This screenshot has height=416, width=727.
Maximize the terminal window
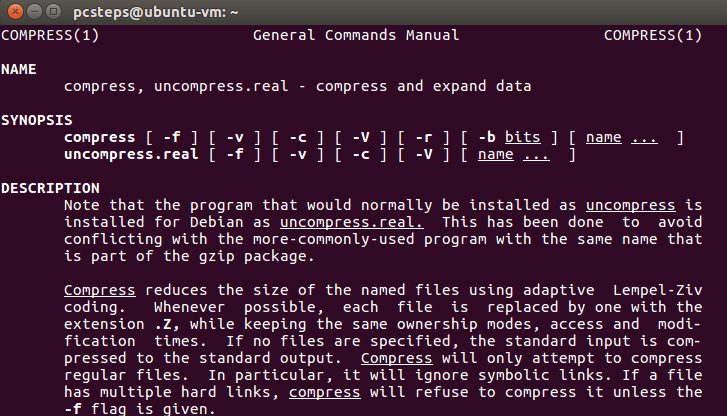[x=53, y=11]
